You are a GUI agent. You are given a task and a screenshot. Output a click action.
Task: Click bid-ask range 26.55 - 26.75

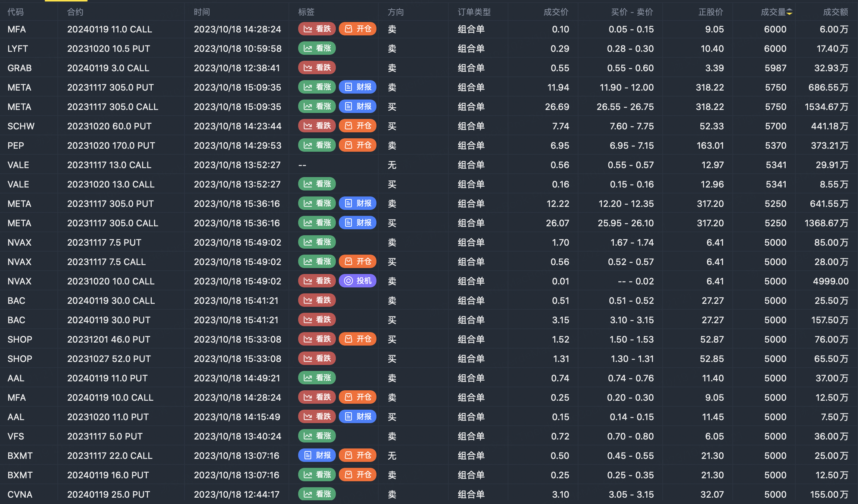(x=625, y=107)
